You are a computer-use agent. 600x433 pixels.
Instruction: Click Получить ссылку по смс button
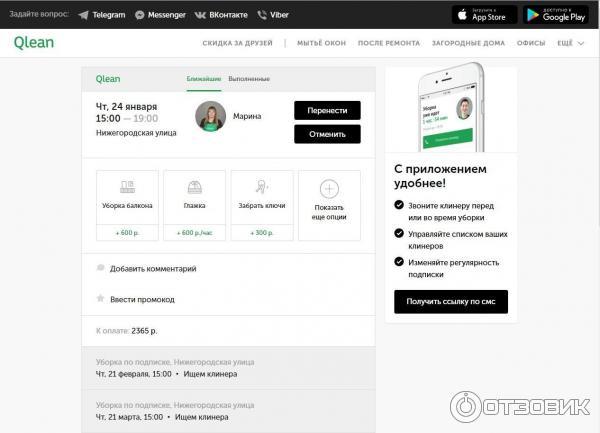coord(451,301)
